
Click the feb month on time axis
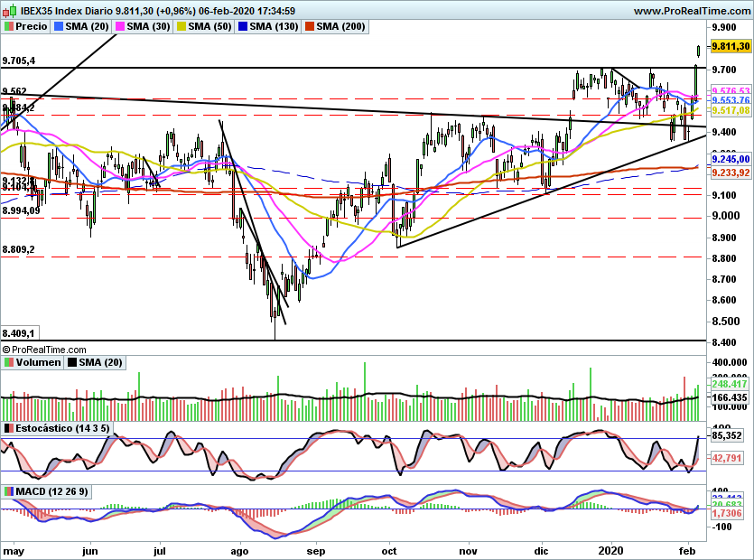[688, 551]
